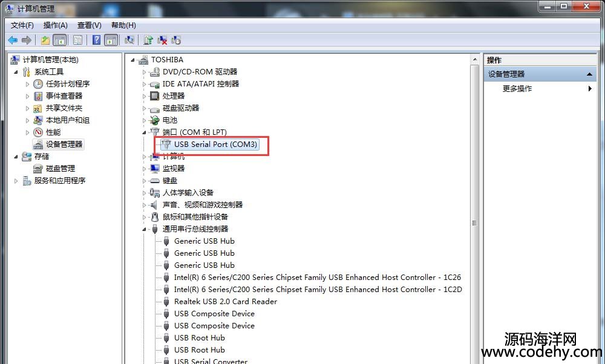Viewport: 605px width, 364px height.
Task: Click the blue Help question mark icon
Action: tap(96, 40)
